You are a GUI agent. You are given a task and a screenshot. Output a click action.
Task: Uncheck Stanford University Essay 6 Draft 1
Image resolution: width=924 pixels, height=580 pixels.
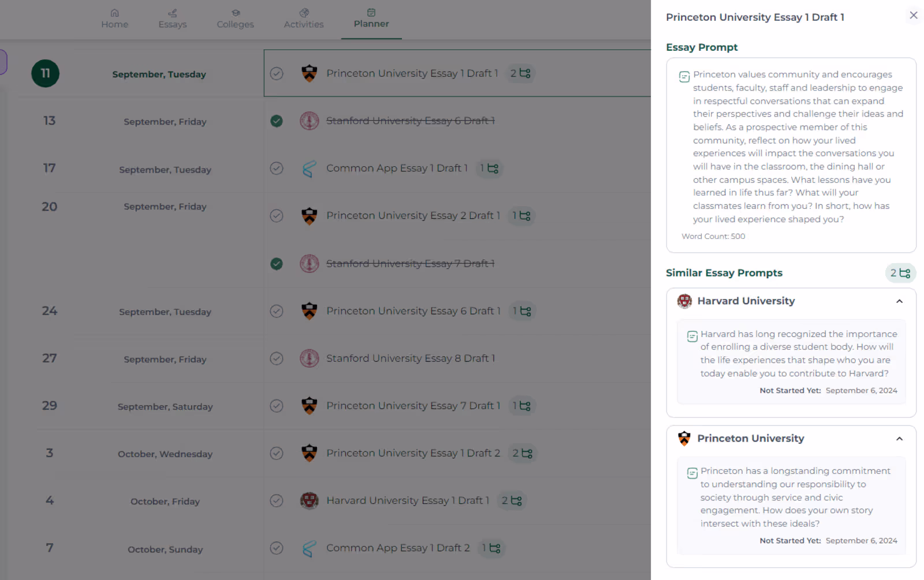coord(277,121)
